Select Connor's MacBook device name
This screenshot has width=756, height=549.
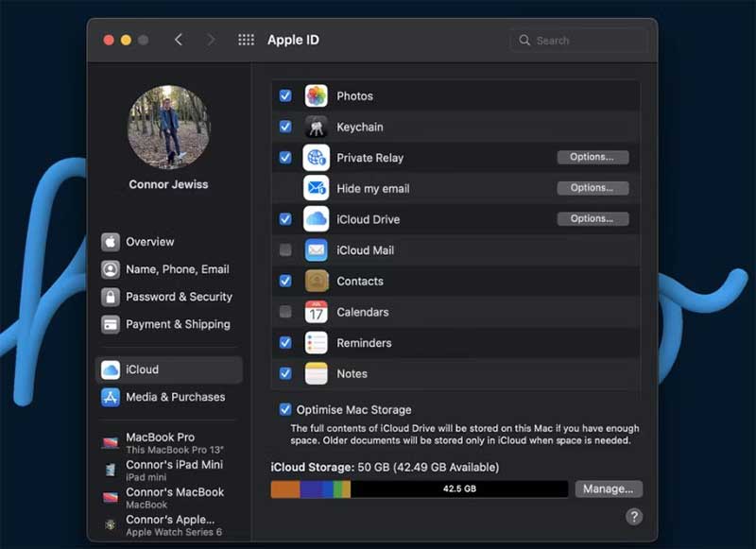tap(175, 492)
